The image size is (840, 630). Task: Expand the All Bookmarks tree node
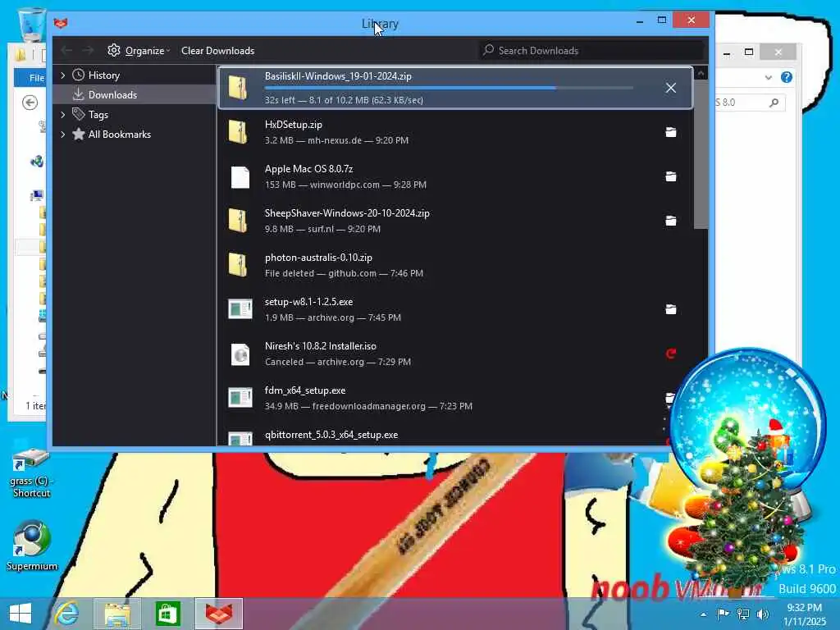(63, 135)
